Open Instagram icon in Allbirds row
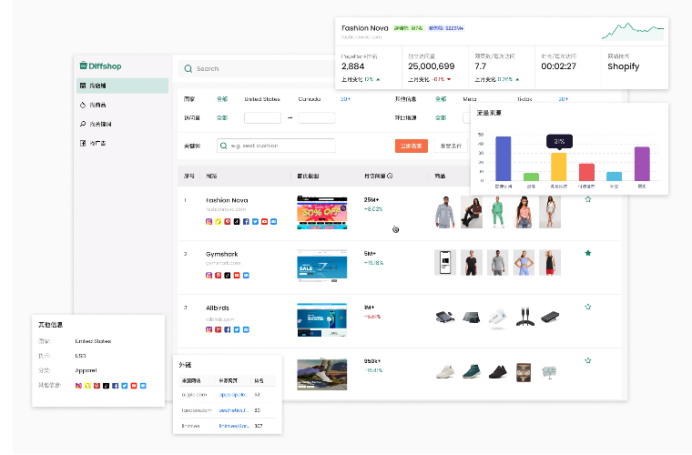 tap(209, 330)
